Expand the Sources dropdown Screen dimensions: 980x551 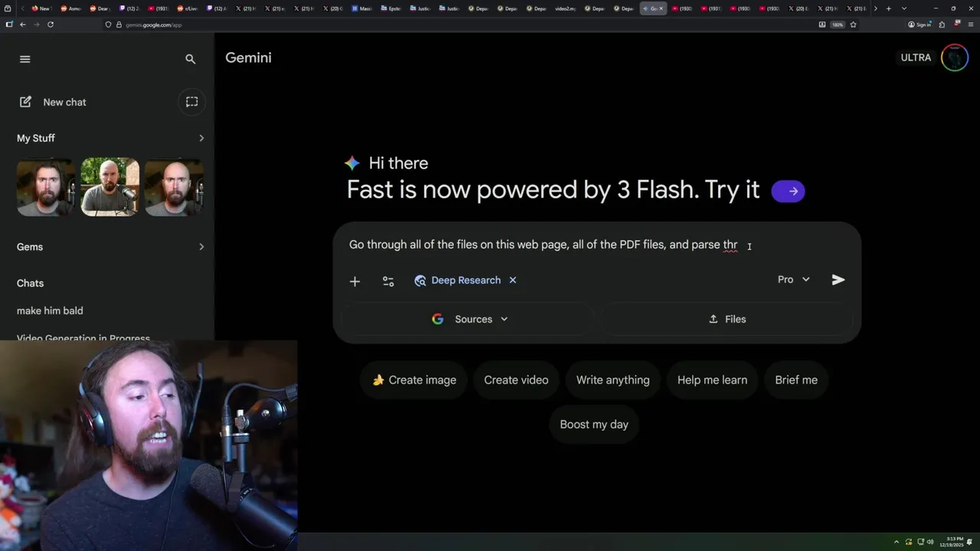pos(469,319)
